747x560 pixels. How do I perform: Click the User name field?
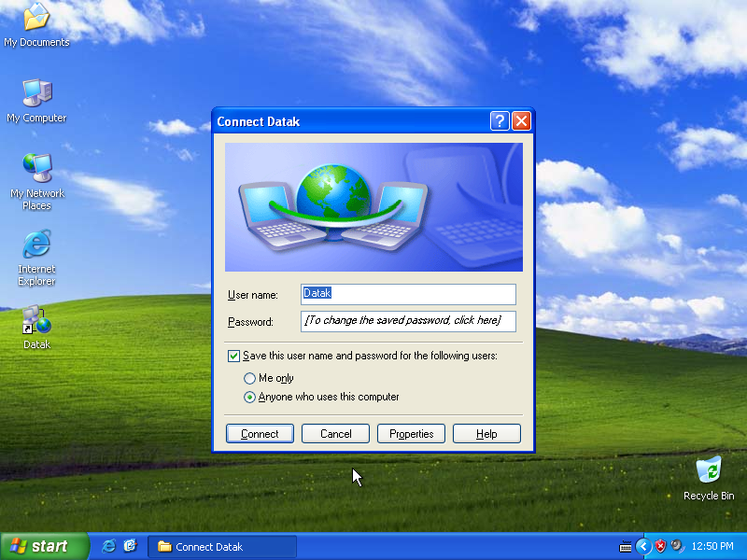tap(408, 294)
